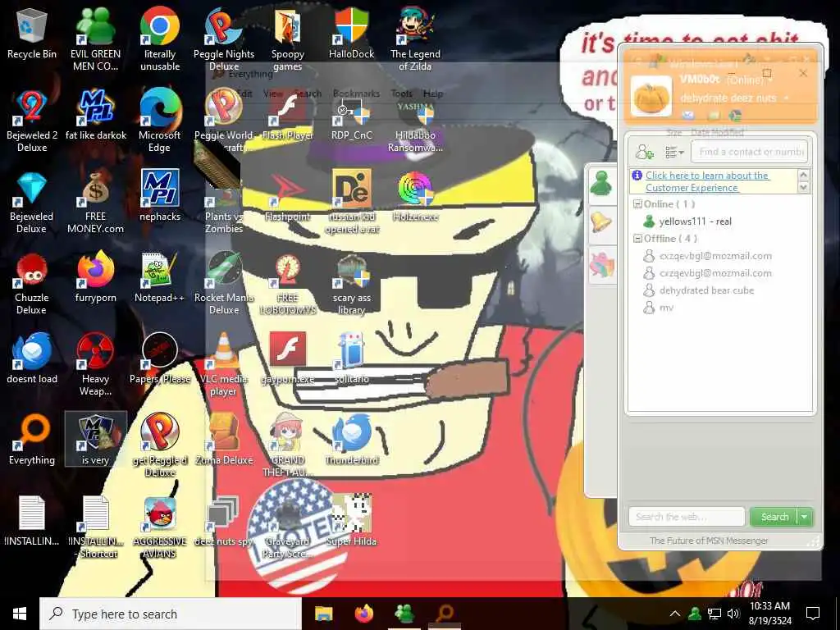The height and width of the screenshot is (630, 840).
Task: Open Heavy Weap... radiation icon
Action: pyautogui.click(x=95, y=364)
